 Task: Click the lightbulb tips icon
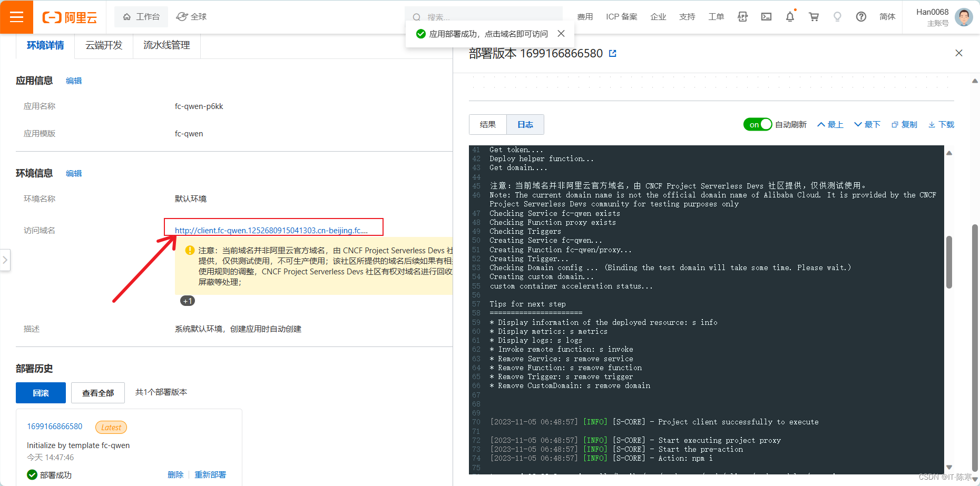pyautogui.click(x=837, y=17)
